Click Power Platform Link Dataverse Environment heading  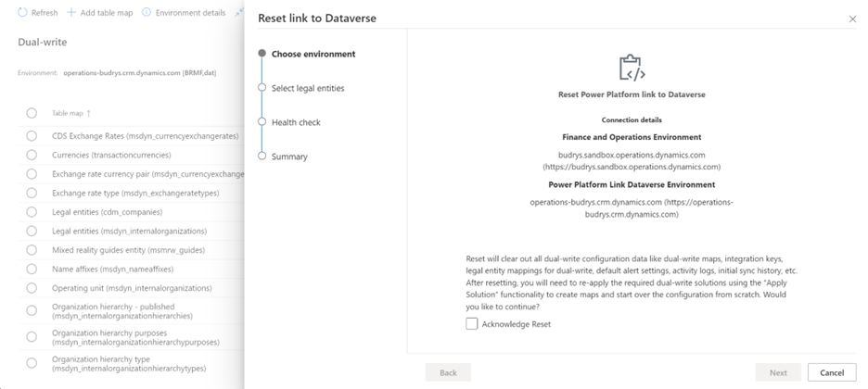coord(632,184)
